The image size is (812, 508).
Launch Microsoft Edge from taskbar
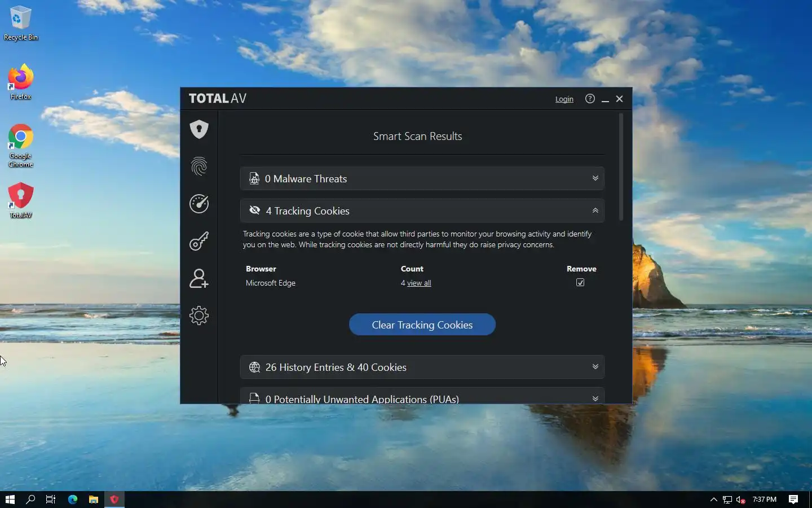tap(73, 500)
